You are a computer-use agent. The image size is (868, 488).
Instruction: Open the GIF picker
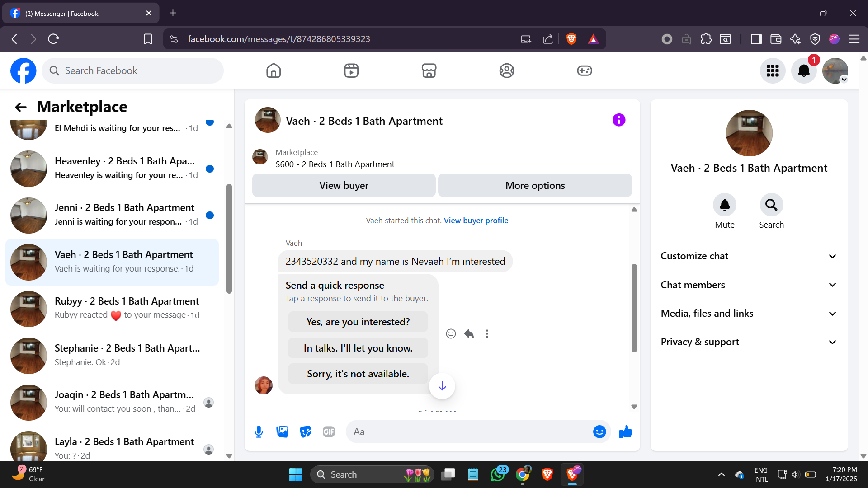click(x=329, y=432)
